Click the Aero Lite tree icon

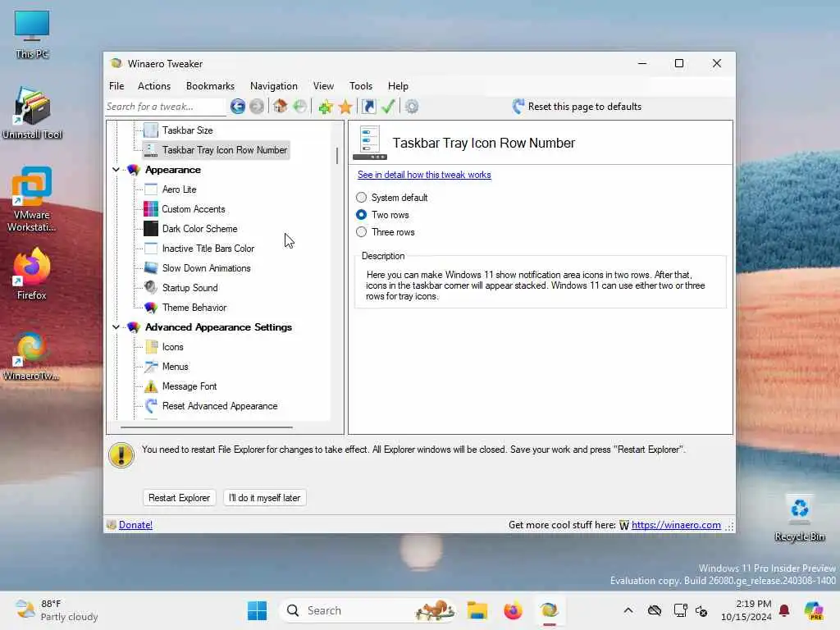click(x=151, y=189)
